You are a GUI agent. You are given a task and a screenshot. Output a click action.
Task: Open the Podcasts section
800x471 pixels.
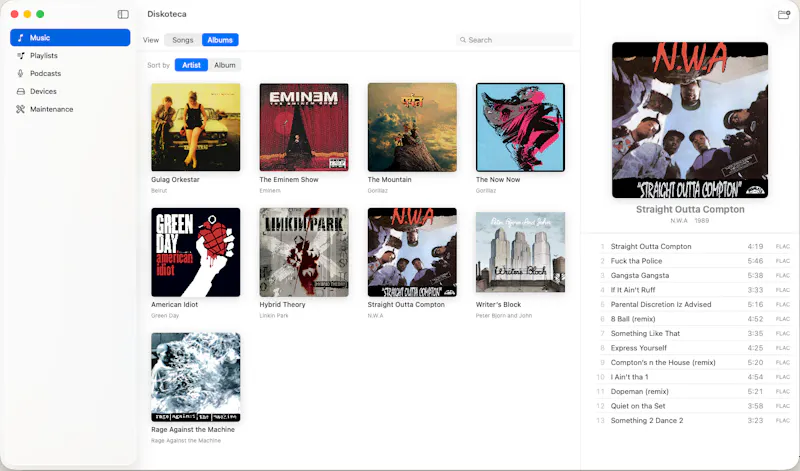(70, 73)
